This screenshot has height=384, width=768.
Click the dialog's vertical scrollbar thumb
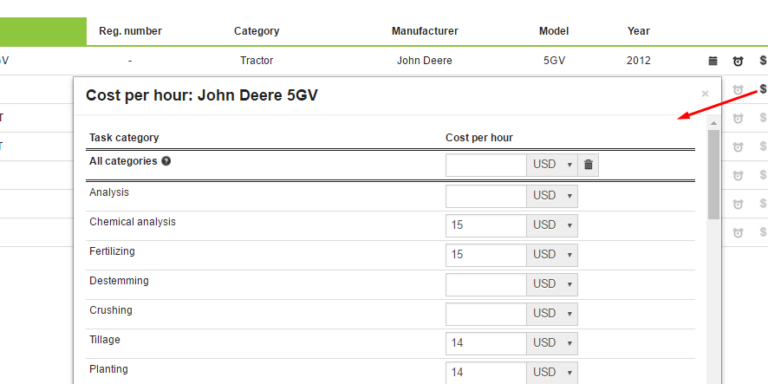click(x=714, y=174)
